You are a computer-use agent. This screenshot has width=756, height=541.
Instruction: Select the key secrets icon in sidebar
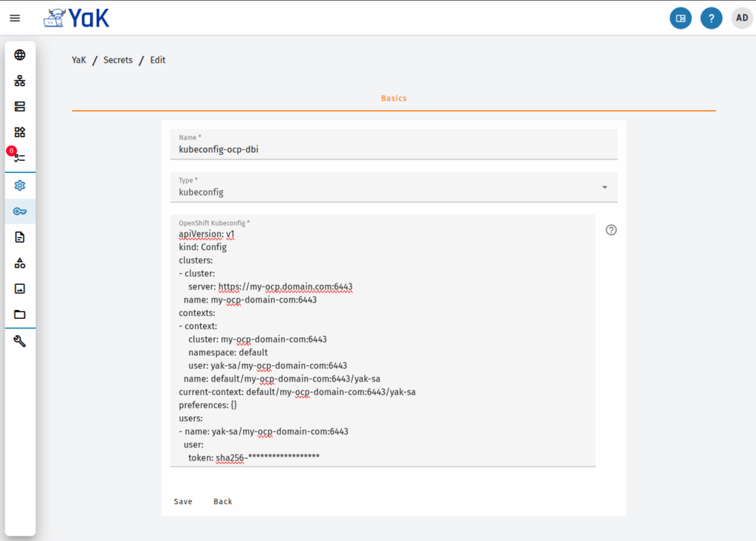click(20, 211)
